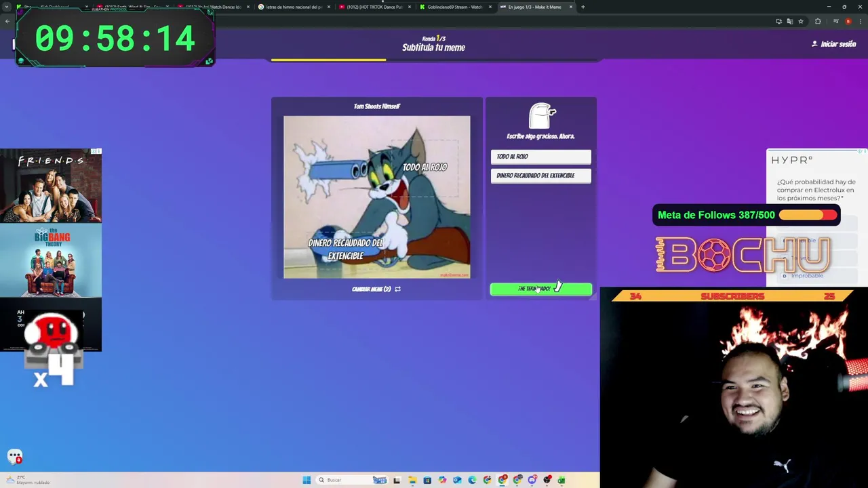
Task: Open the tab search dropdown arrow
Action: point(7,7)
